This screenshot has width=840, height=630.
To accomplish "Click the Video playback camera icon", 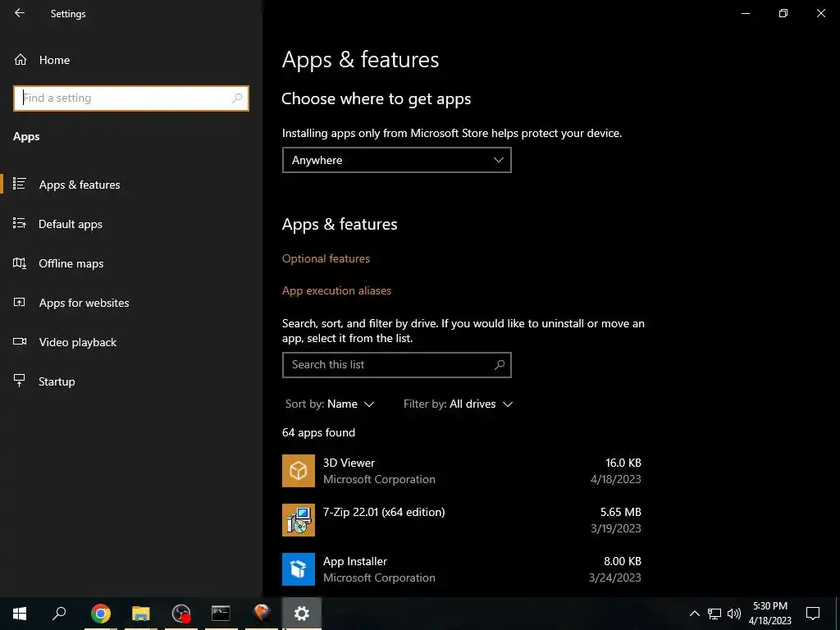I will (20, 341).
